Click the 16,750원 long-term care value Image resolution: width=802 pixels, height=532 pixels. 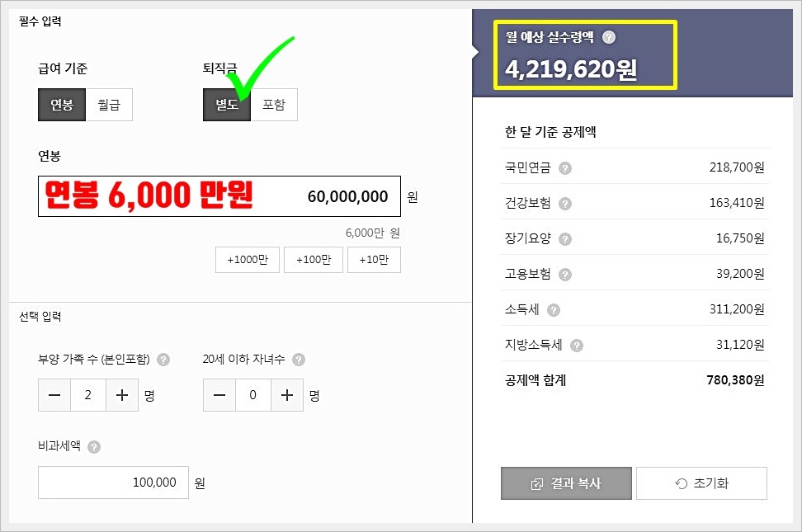[x=740, y=238]
